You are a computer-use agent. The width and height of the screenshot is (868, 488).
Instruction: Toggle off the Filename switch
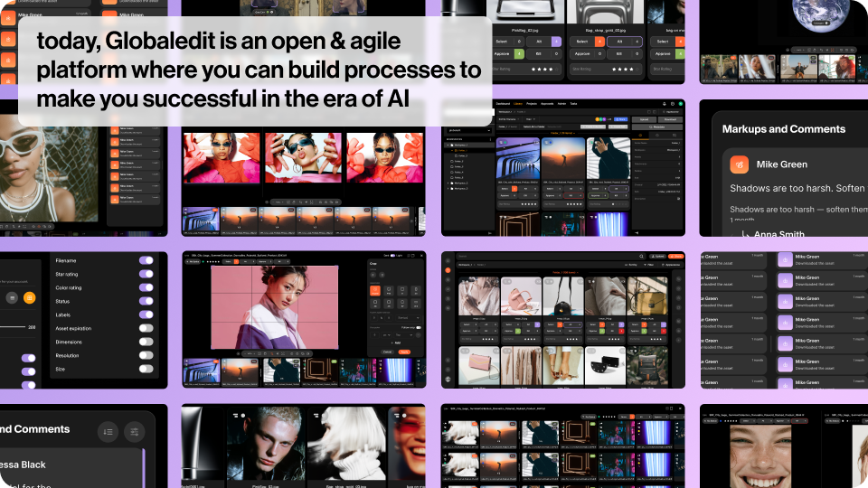pyautogui.click(x=146, y=260)
